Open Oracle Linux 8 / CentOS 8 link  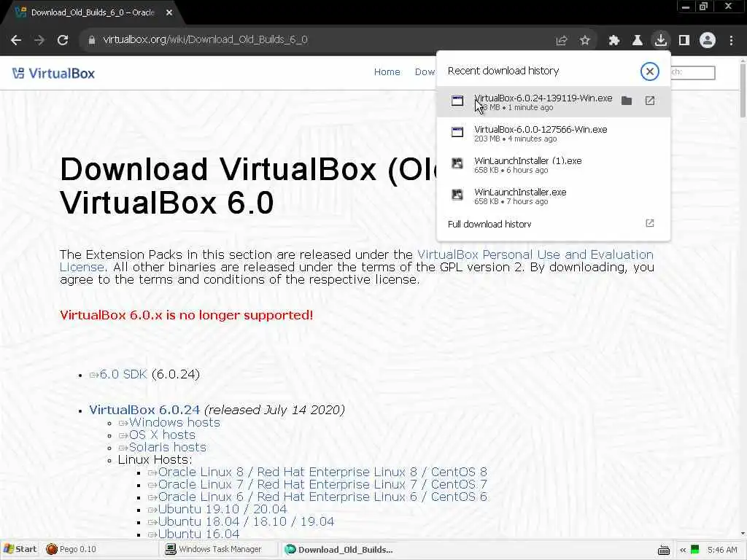point(322,472)
